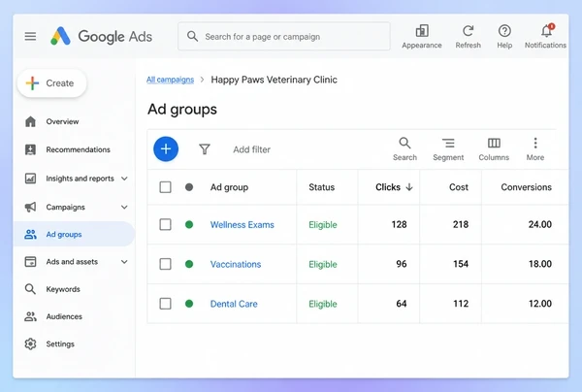The height and width of the screenshot is (392, 582).
Task: Click the Clicks sort arrow
Action: tap(409, 187)
